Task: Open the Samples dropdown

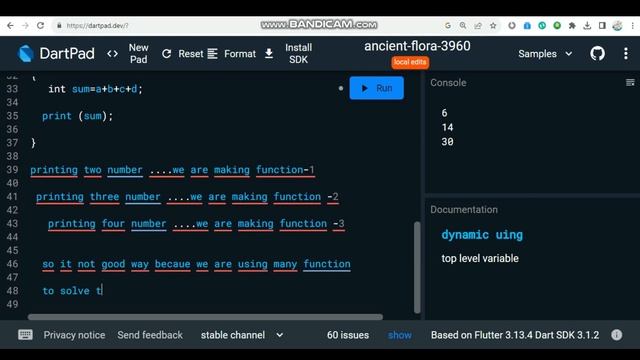Action: (x=545, y=54)
